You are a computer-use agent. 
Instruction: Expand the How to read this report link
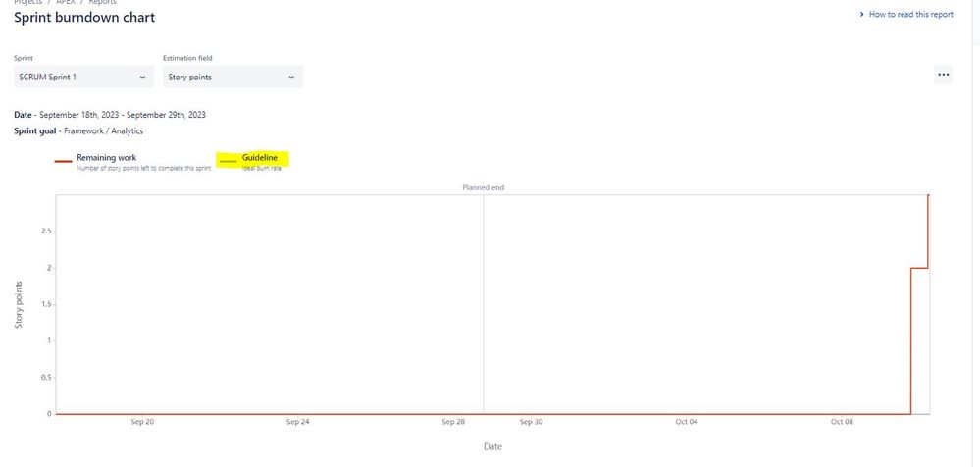pos(906,15)
